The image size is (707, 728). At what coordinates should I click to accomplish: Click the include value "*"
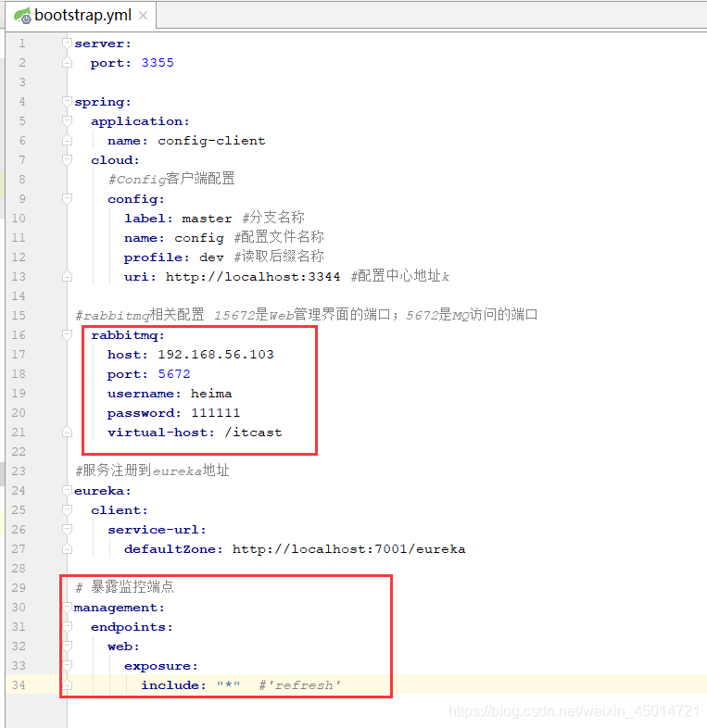click(x=228, y=685)
